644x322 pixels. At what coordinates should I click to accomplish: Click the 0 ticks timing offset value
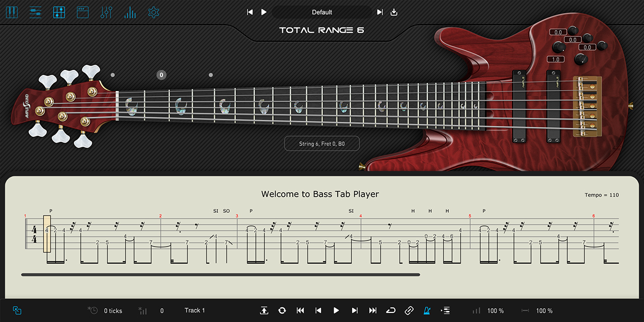113,311
